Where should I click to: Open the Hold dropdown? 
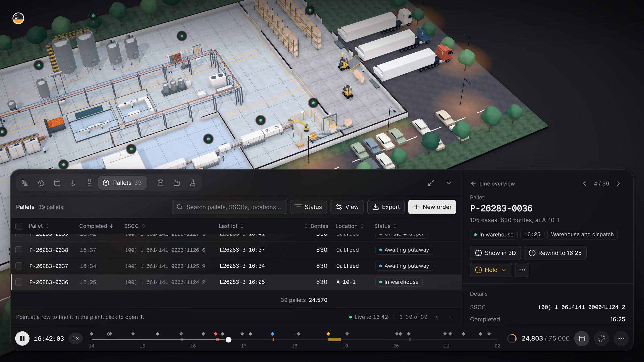pyautogui.click(x=491, y=270)
